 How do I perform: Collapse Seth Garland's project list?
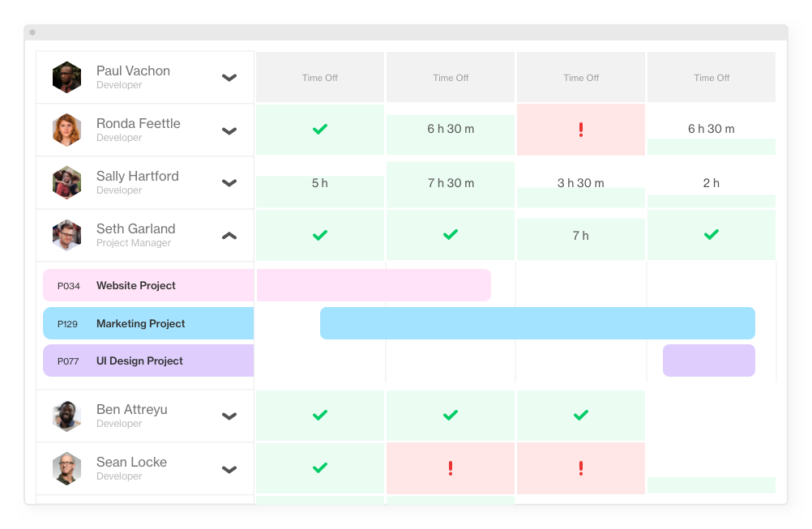click(x=229, y=235)
